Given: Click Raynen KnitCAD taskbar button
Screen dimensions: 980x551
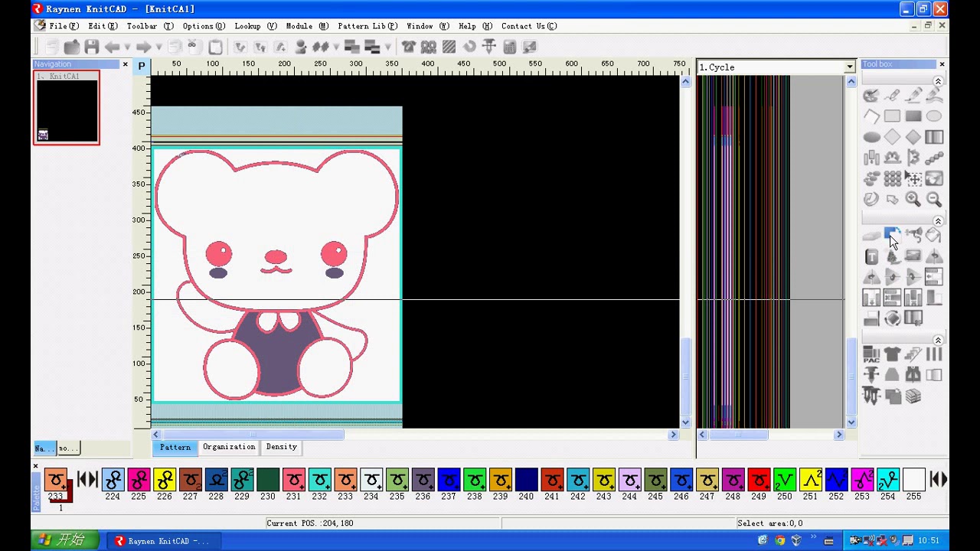Looking at the screenshot, I should [x=163, y=541].
